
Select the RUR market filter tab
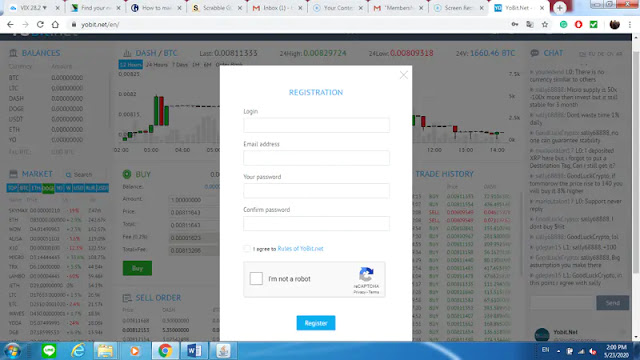[90, 188]
